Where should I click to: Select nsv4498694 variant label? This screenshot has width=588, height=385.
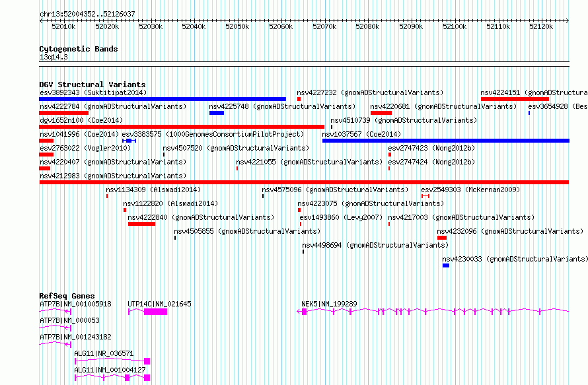(375, 245)
